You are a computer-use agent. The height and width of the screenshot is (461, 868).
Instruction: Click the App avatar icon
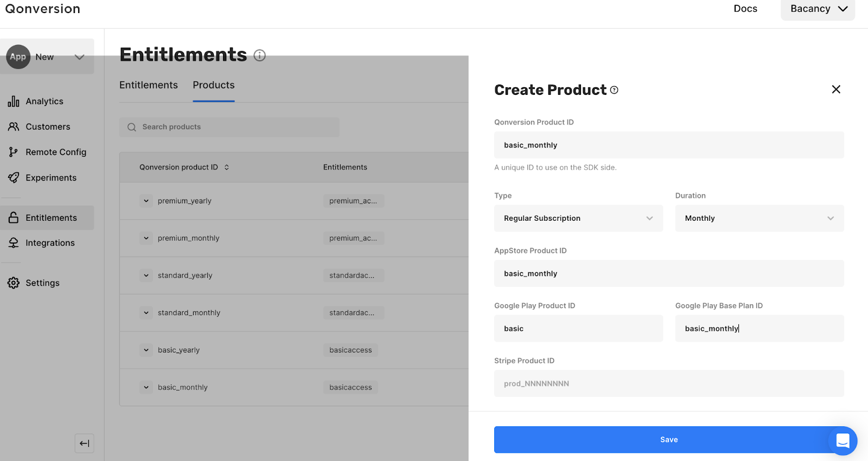pos(18,56)
